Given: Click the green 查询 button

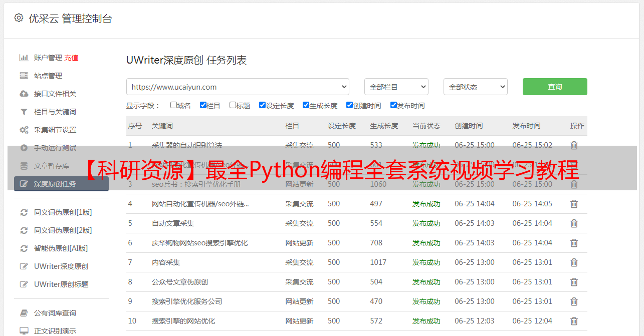Looking at the screenshot, I should 554,87.
